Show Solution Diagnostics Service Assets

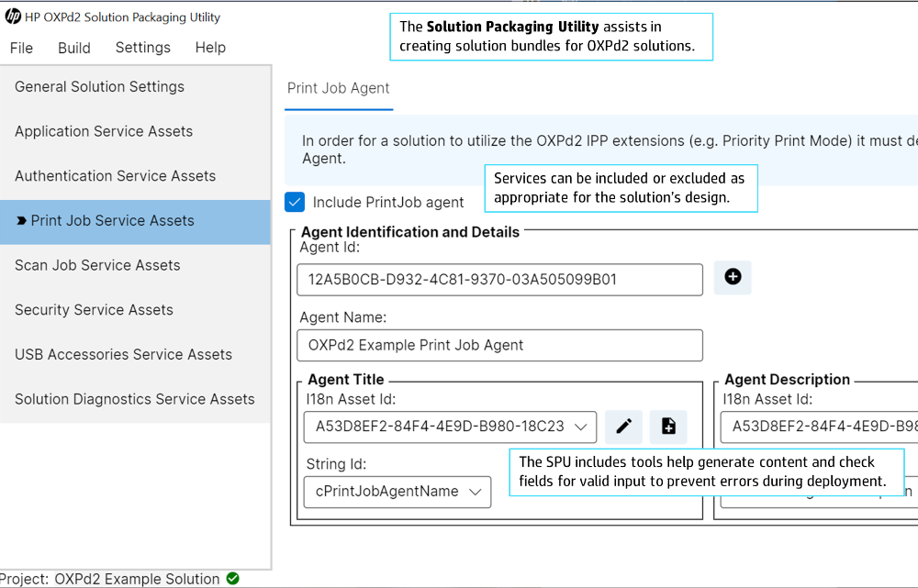tap(135, 398)
